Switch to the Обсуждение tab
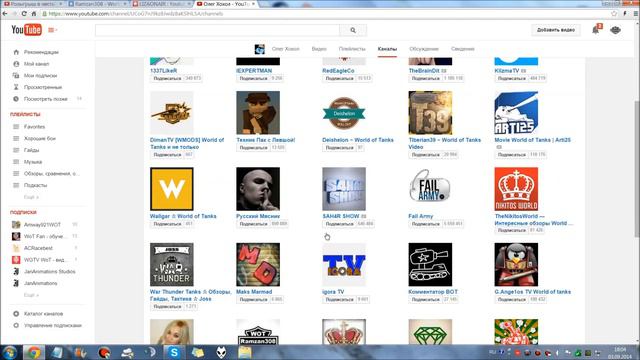Screen dimensions: 640x360 tap(424, 49)
